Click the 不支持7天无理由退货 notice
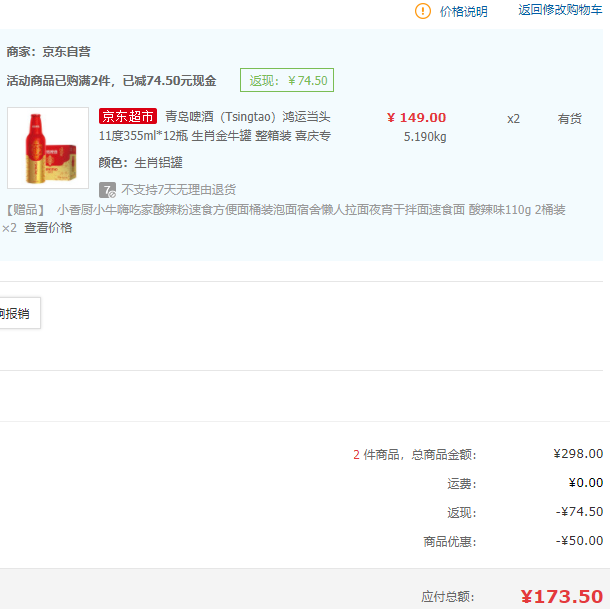This screenshot has height=609, width=610. click(179, 189)
